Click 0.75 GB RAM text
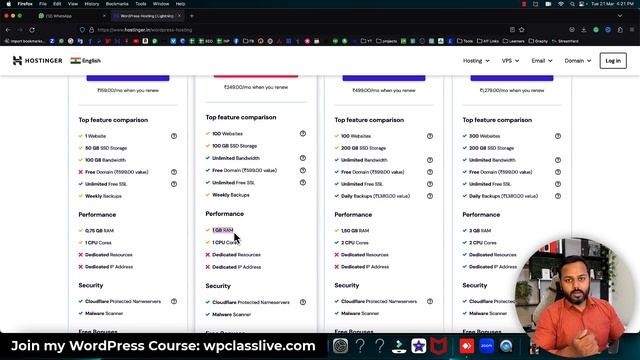This screenshot has height=360, width=640. tap(99, 231)
